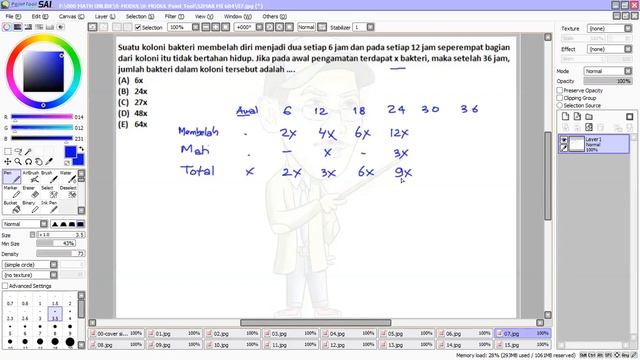
Task: Open the zoom percentage dropdown
Action: point(196,27)
